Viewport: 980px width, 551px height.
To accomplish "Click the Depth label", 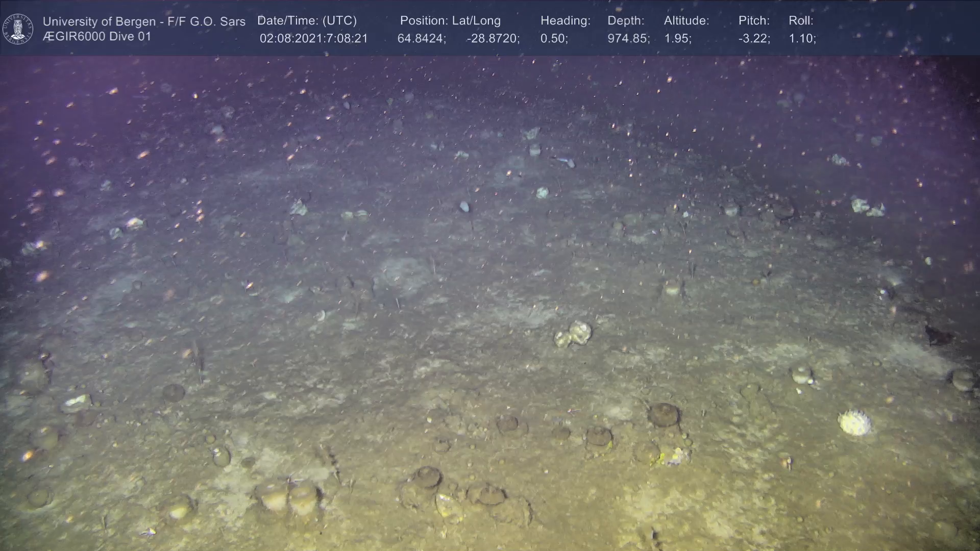I will tap(625, 21).
